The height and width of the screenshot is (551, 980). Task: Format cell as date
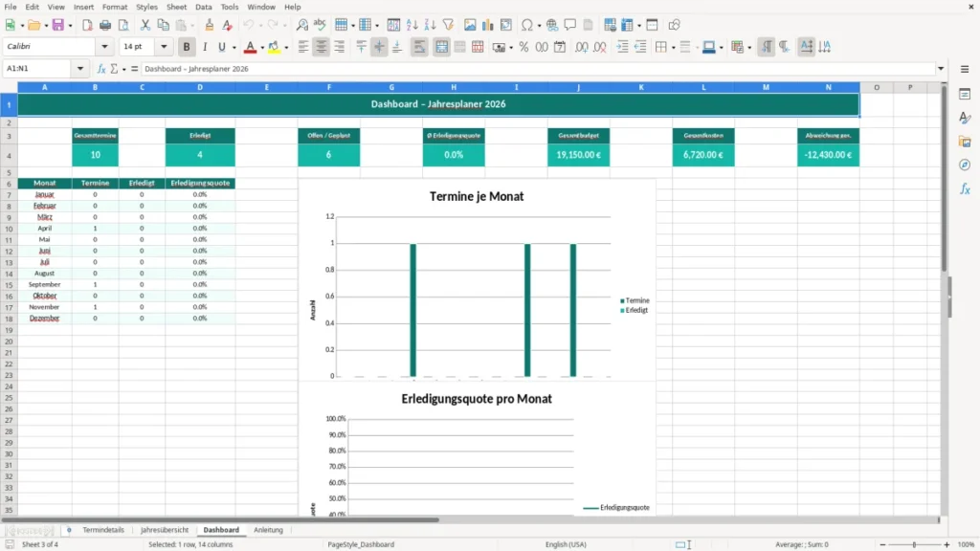pyautogui.click(x=560, y=47)
